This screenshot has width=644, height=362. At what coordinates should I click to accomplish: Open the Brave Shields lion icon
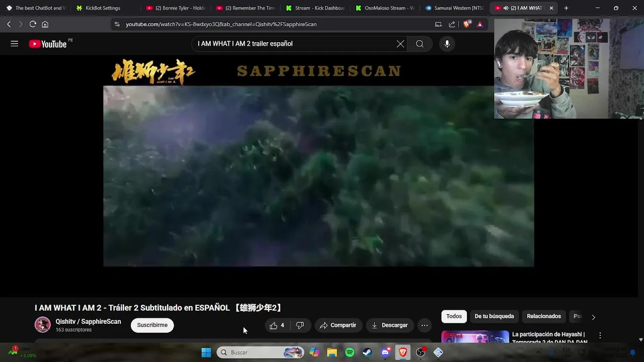467,24
